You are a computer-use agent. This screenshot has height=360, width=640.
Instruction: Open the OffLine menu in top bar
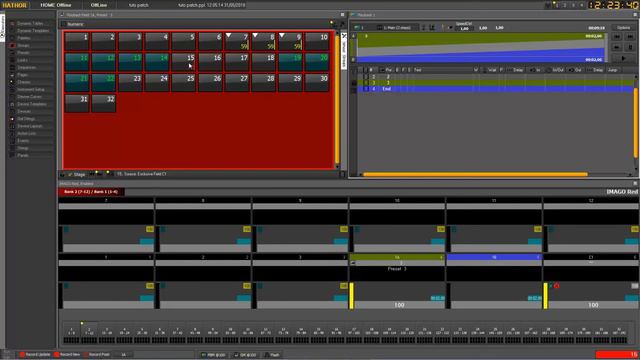pos(99,5)
